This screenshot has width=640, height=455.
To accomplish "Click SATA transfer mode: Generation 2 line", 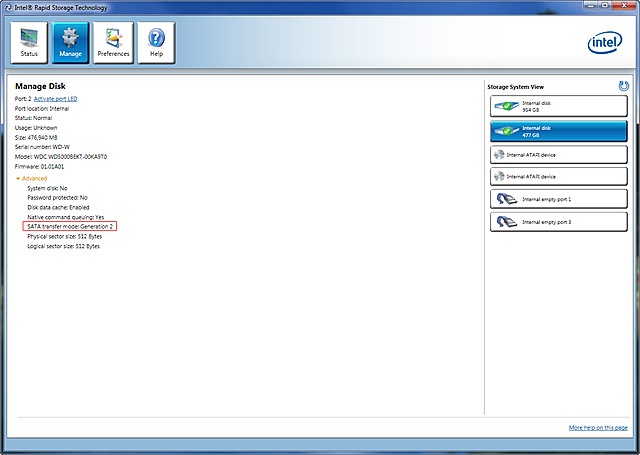I will (x=70, y=226).
